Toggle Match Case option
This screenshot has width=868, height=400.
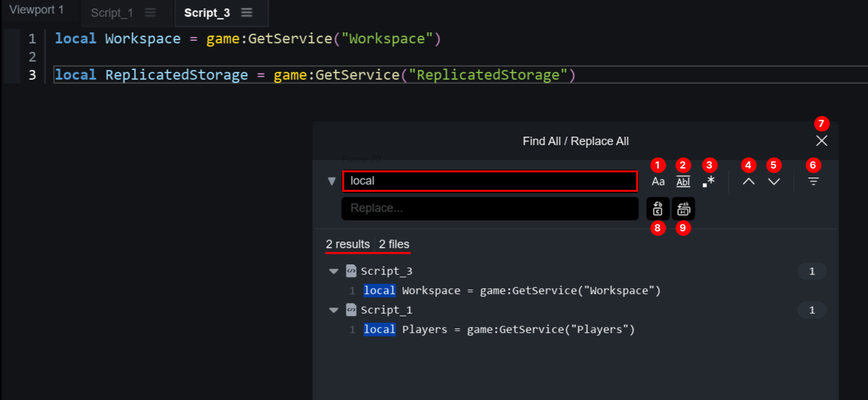658,182
